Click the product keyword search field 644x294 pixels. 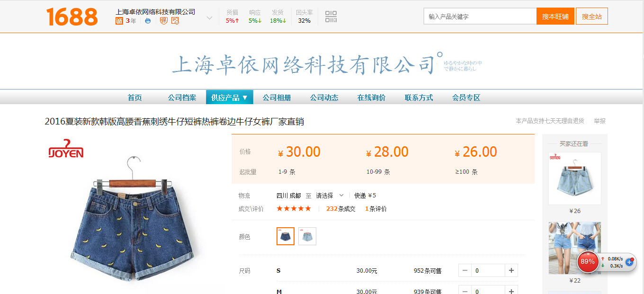pos(479,16)
